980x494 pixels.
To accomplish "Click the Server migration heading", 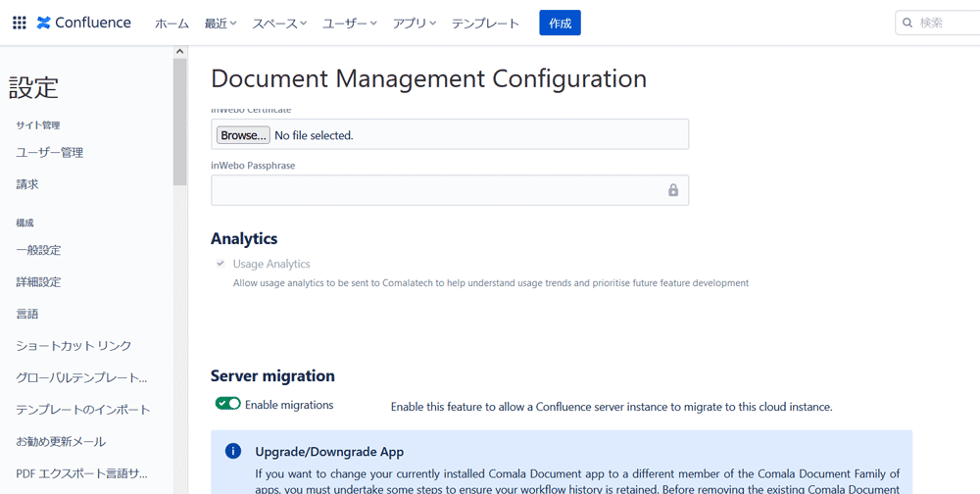I will (x=272, y=375).
